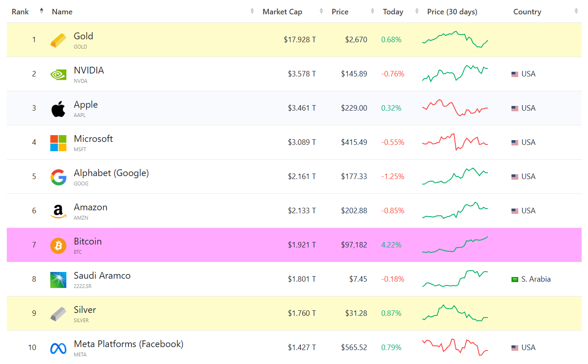This screenshot has height=364, width=588.
Task: Click Silver's 0.87% daily change
Action: (x=391, y=314)
